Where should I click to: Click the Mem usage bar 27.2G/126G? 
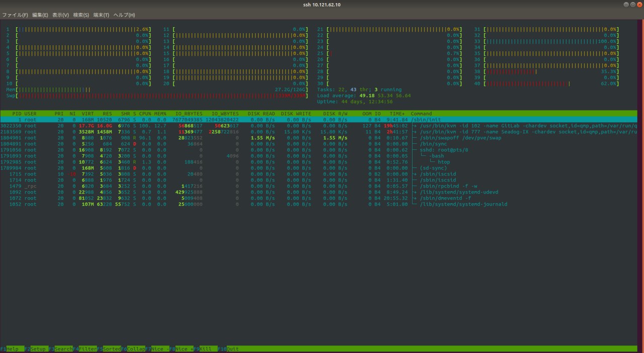tap(157, 90)
